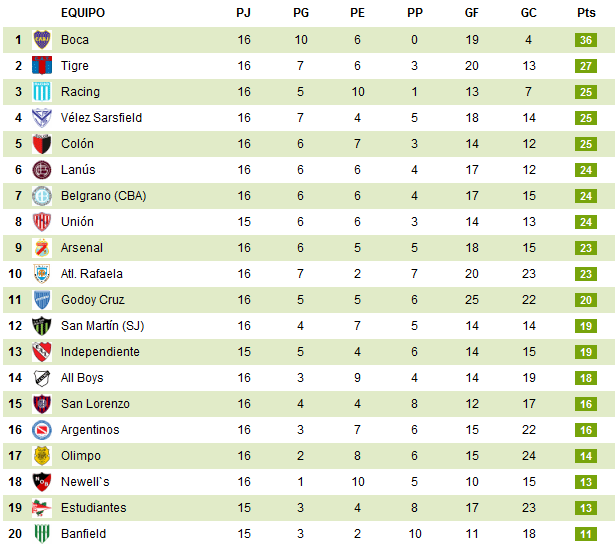Viewport: 615px width, 553px height.
Task: Open the San Lorenzo team link
Action: 95,404
